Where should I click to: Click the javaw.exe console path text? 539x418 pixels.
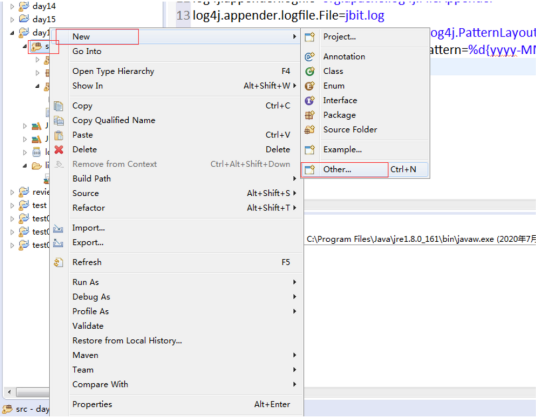tap(421, 239)
